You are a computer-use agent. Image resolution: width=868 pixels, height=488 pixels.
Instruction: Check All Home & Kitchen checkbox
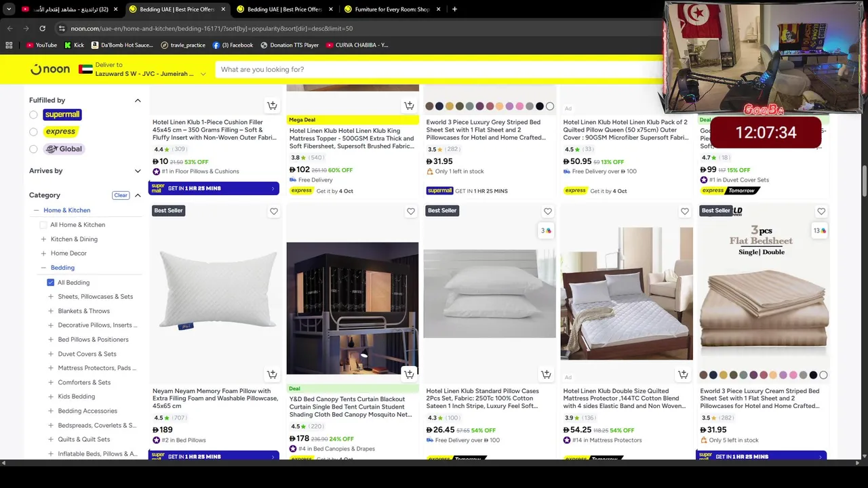tap(43, 224)
